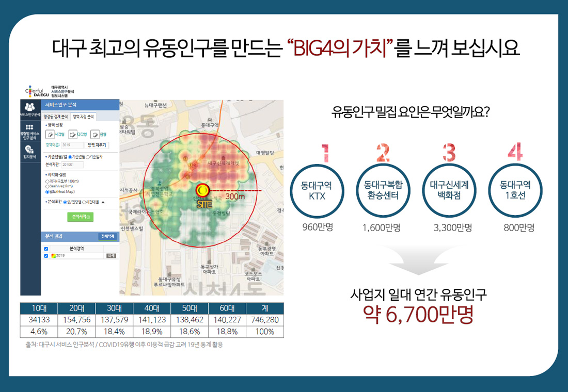Open the 입지분석 location icon
The image size is (568, 392).
[29, 149]
